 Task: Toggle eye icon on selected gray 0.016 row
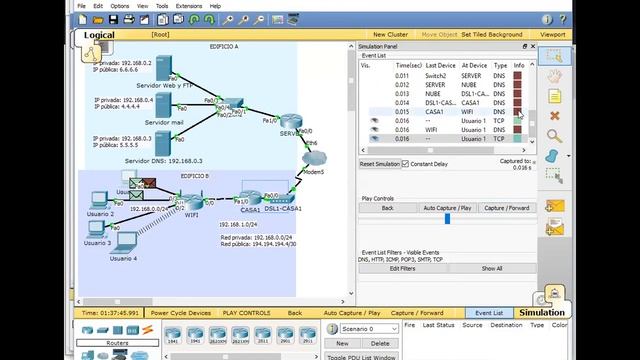[374, 139]
